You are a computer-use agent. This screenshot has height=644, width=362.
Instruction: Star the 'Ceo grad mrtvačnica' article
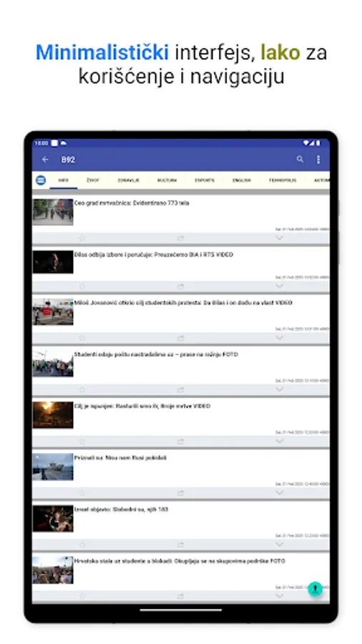click(82, 238)
